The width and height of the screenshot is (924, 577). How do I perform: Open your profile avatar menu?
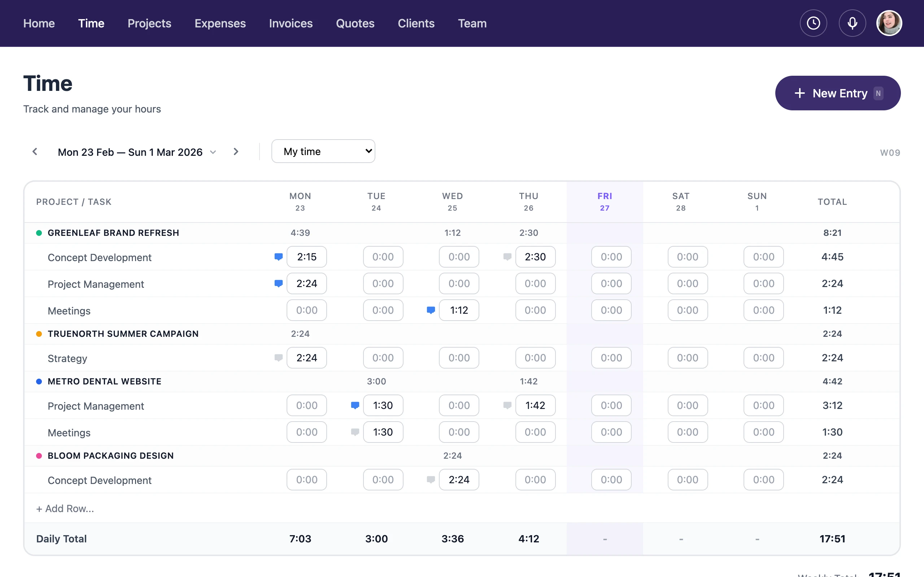tap(889, 23)
